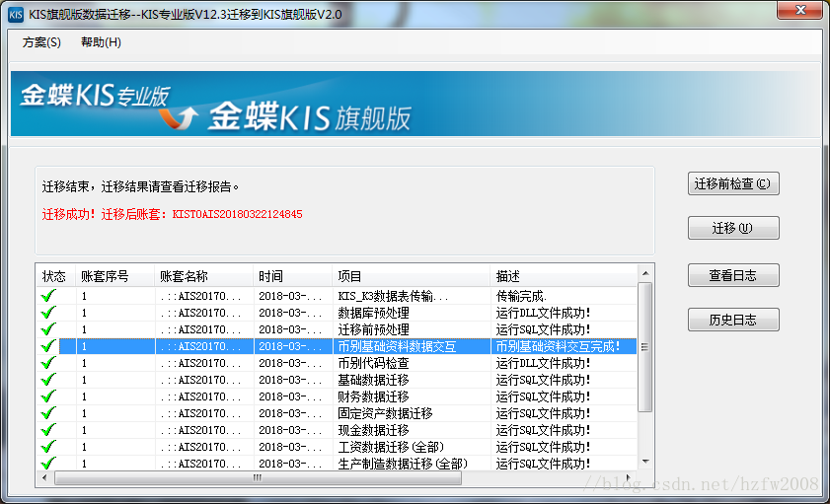Viewport: 830px width, 504px height.
Task: Click the vertical scrollbar down arrow
Action: click(645, 463)
